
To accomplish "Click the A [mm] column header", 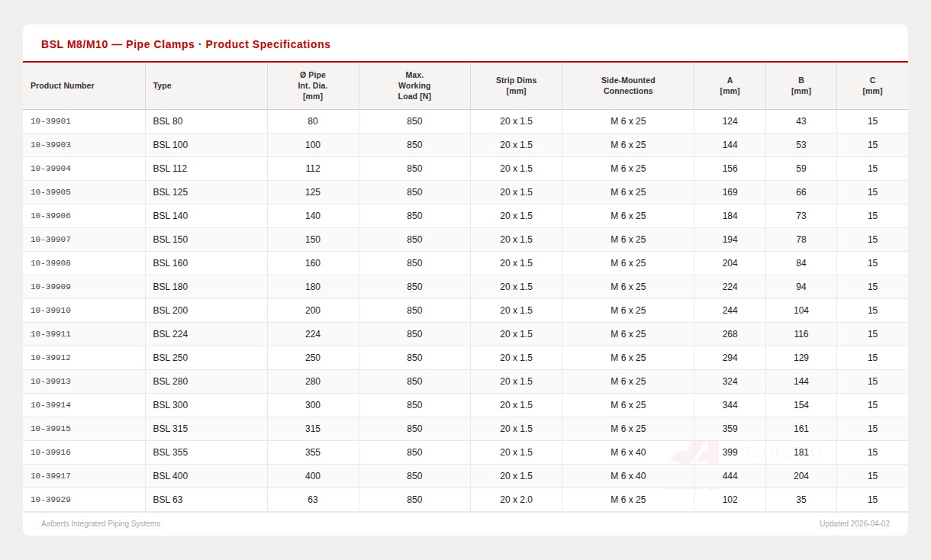I will point(730,85).
